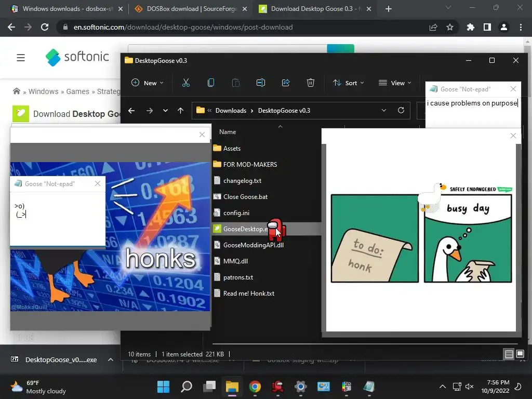Click the Delete trash icon in Explorer
Image resolution: width=532 pixels, height=399 pixels.
pos(311,83)
